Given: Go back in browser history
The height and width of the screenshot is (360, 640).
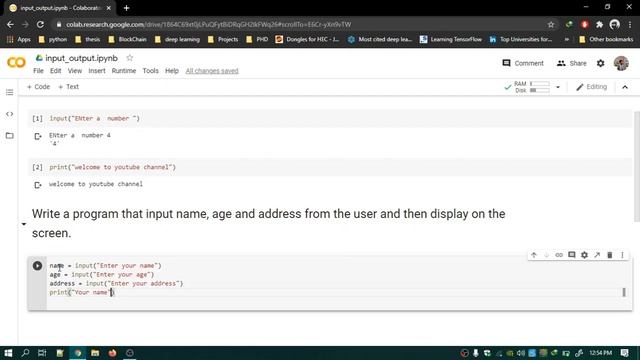Looking at the screenshot, I should (x=10, y=24).
